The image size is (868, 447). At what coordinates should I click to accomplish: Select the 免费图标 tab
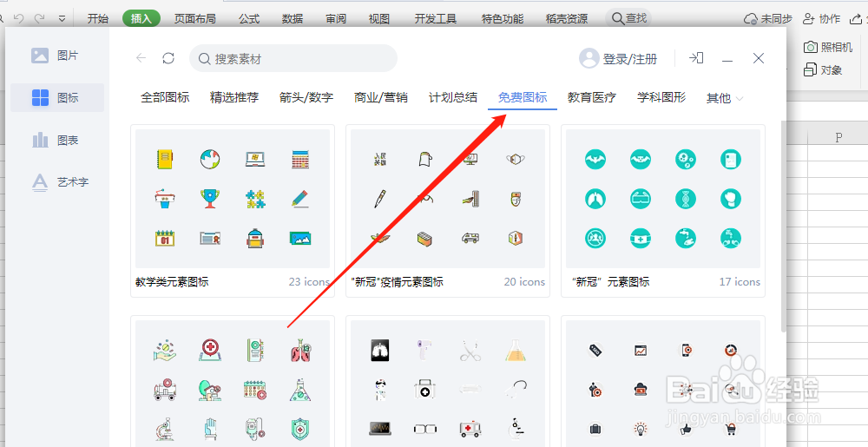(523, 97)
